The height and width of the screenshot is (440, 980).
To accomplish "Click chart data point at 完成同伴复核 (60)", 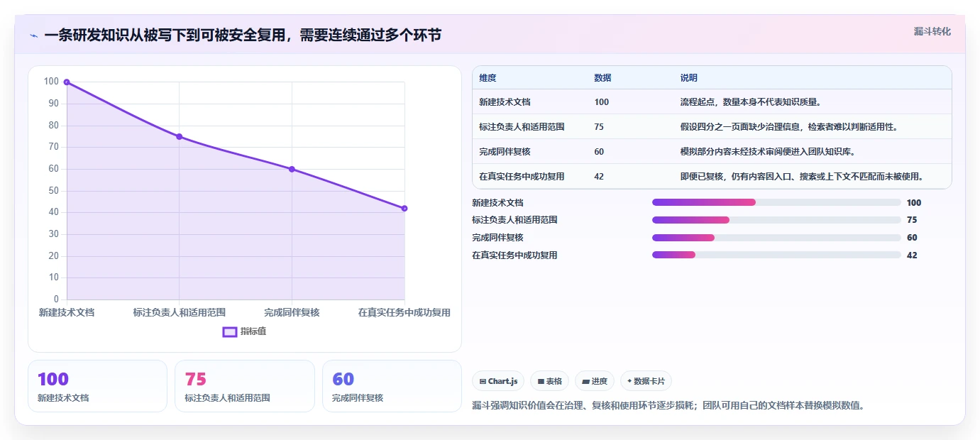I will [292, 169].
